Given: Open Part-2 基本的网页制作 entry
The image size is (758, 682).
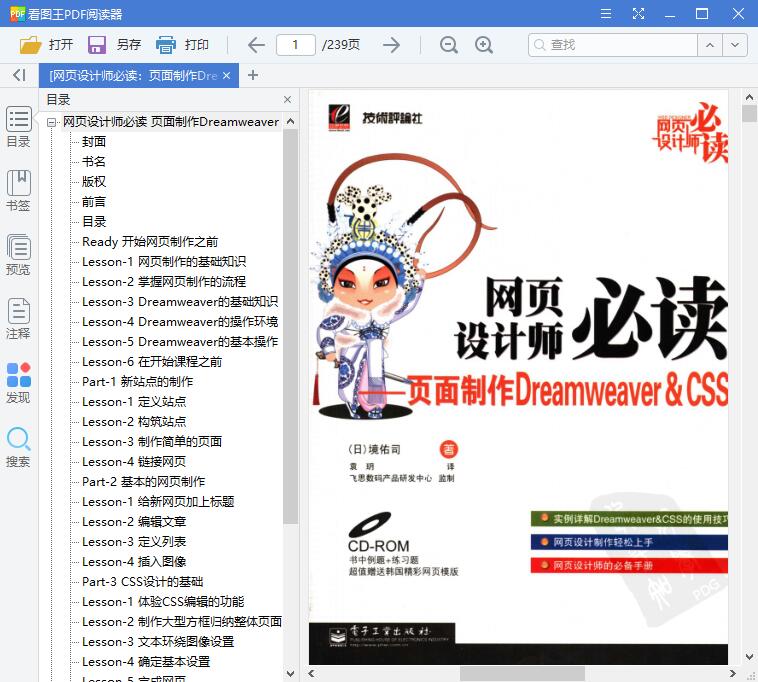Looking at the screenshot, I should point(144,481).
